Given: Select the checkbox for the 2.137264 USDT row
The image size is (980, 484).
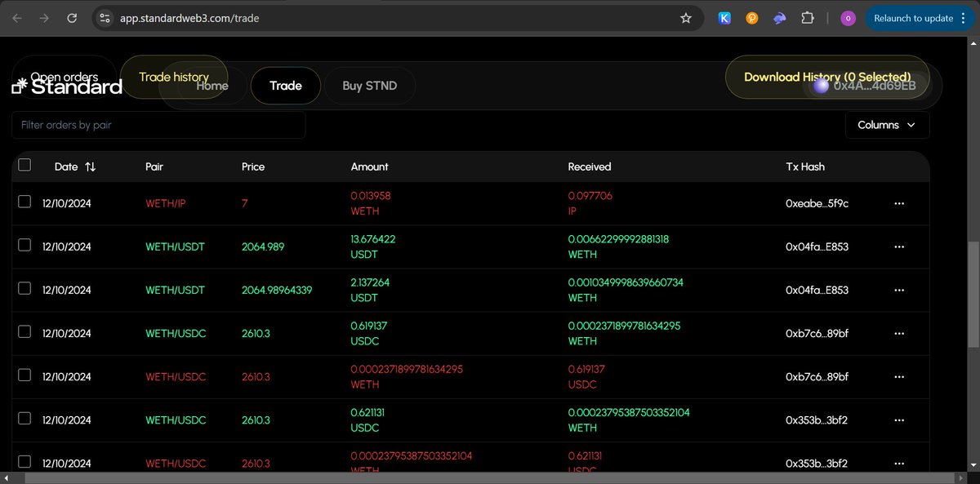Looking at the screenshot, I should [24, 288].
